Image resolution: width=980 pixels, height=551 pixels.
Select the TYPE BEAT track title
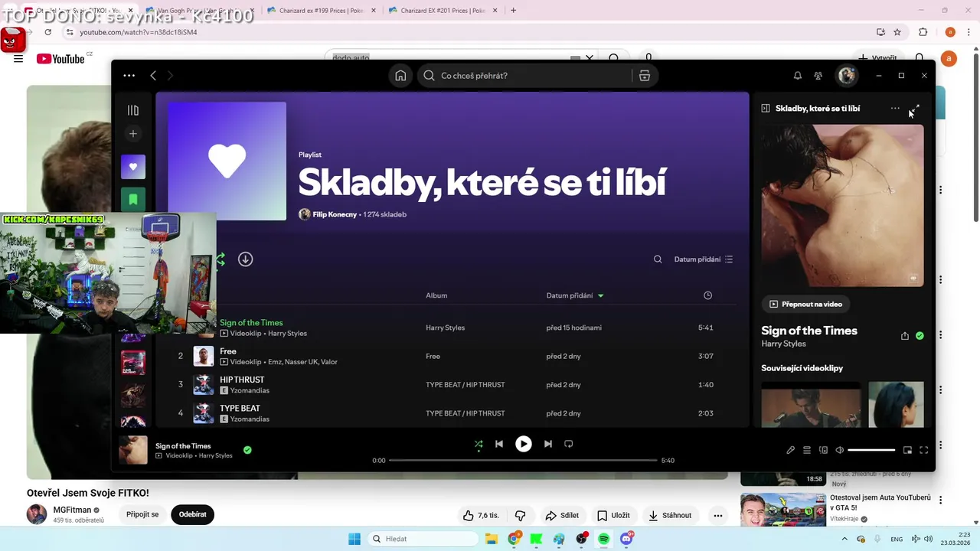point(240,409)
